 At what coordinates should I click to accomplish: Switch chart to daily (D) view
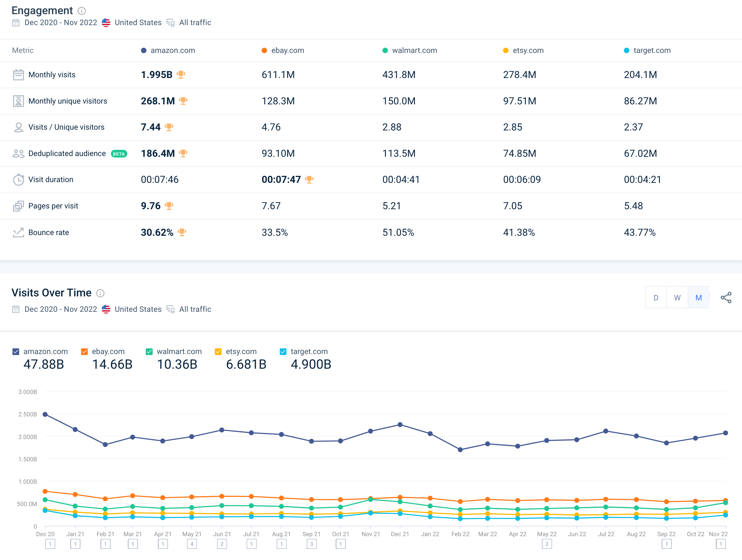[x=656, y=298]
